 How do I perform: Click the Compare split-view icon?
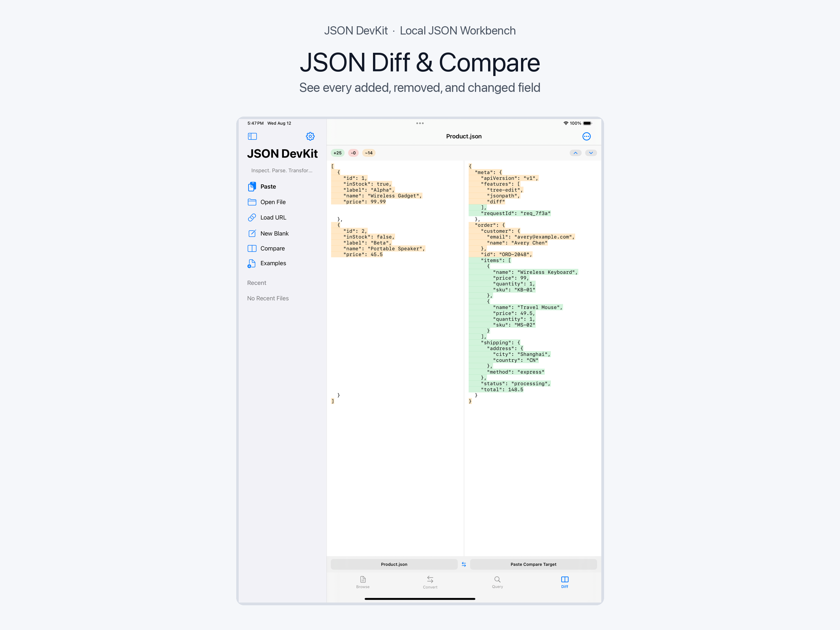252,248
